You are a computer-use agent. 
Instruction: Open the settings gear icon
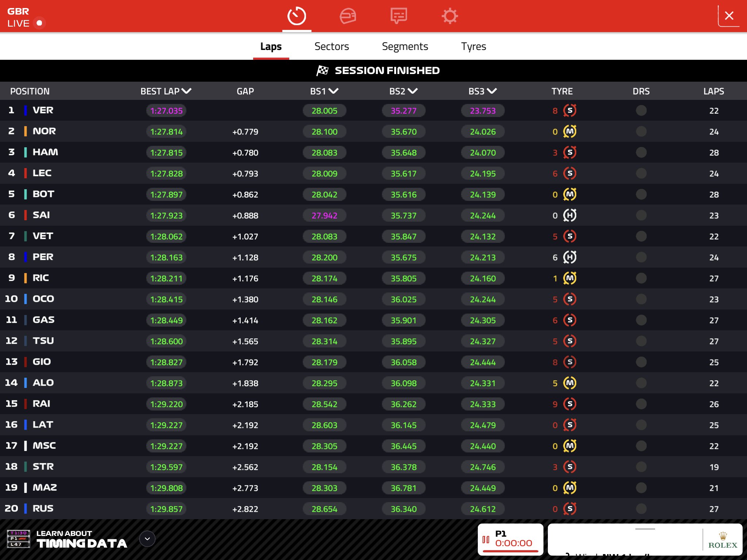point(450,16)
